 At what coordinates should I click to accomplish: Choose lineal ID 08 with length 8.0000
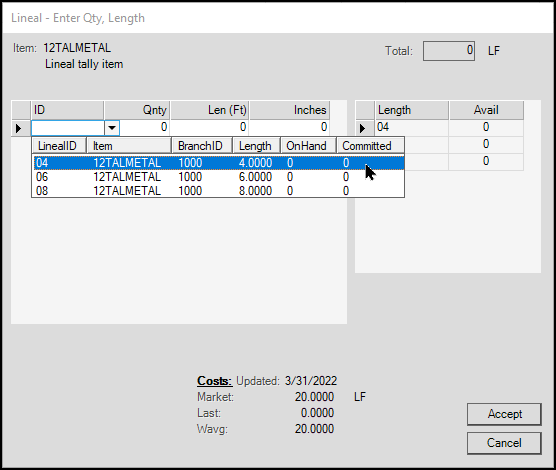coord(219,191)
